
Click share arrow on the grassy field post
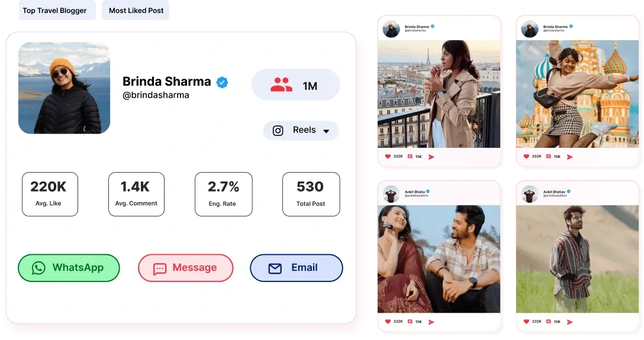click(x=569, y=322)
